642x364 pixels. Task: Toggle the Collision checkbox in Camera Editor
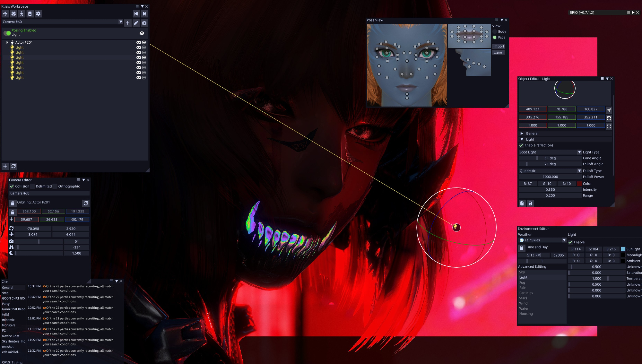click(x=12, y=186)
